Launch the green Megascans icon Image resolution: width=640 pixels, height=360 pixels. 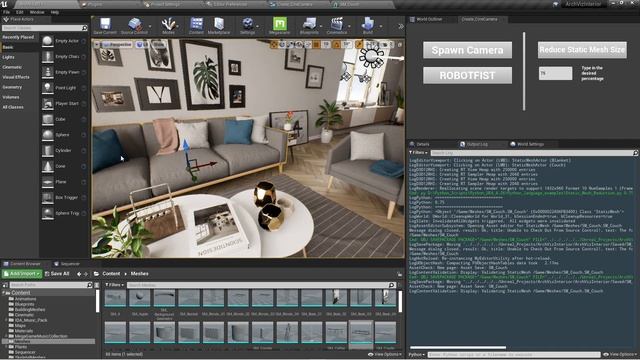(280, 24)
